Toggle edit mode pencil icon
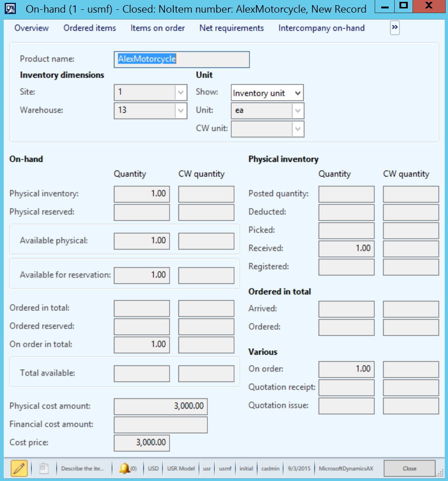This screenshot has width=448, height=481. pyautogui.click(x=19, y=468)
